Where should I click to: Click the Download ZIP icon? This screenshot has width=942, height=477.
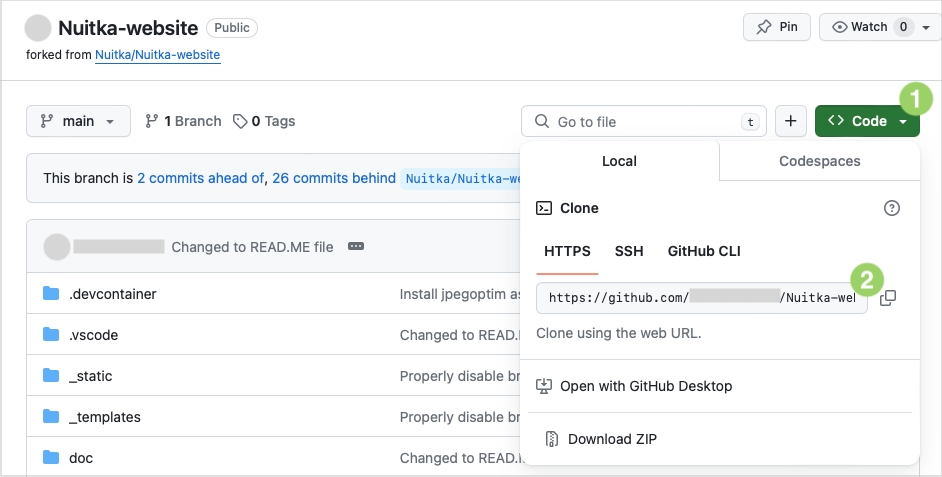(551, 439)
